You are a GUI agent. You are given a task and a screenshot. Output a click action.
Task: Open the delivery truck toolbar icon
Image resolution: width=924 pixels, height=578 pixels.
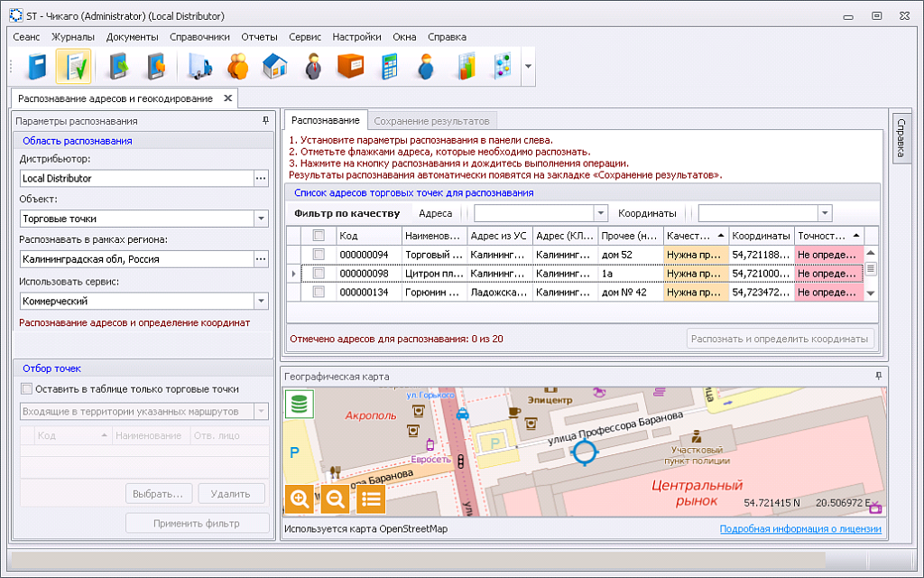click(199, 66)
